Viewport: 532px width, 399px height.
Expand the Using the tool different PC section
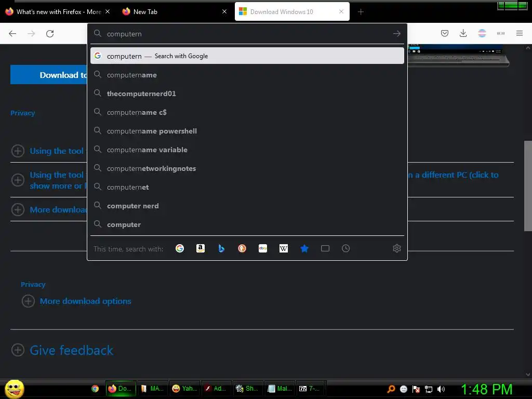click(x=18, y=180)
